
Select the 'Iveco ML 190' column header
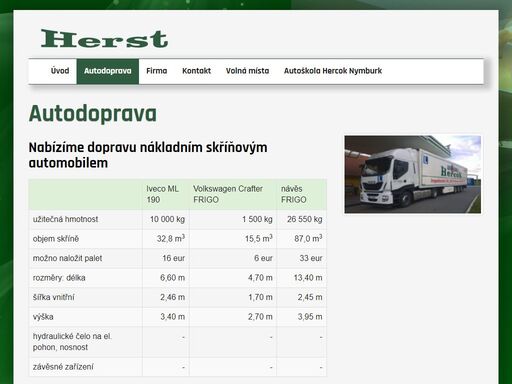(166, 194)
